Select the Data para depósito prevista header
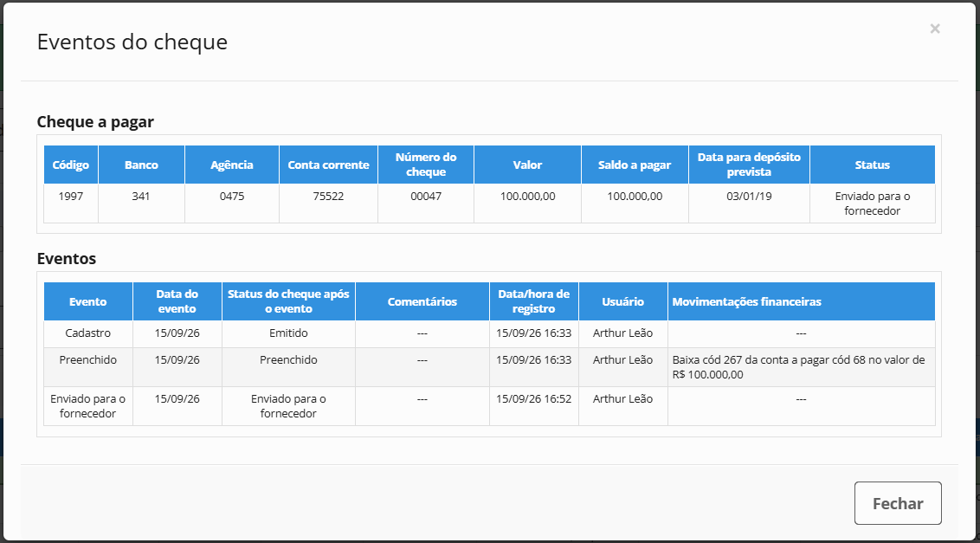The image size is (980, 543). point(749,165)
